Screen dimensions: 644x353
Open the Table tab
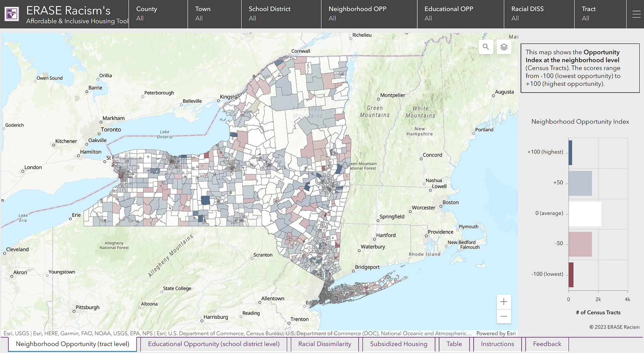(454, 344)
